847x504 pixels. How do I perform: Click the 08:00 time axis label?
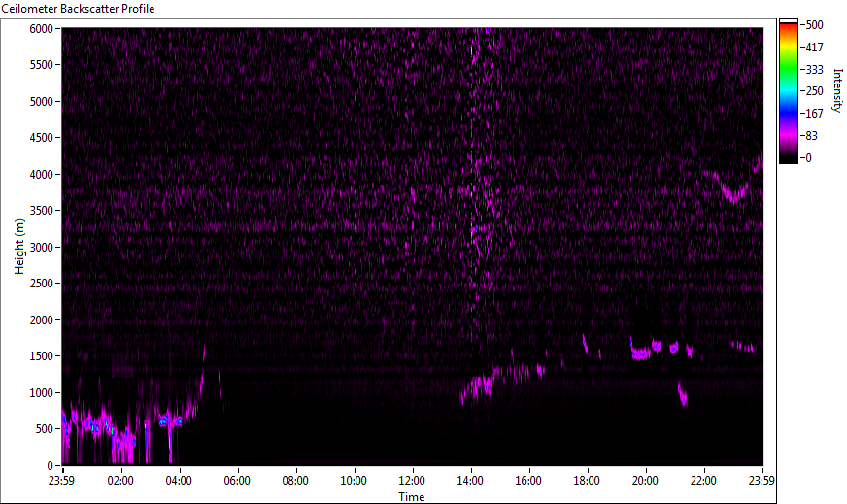[x=295, y=481]
